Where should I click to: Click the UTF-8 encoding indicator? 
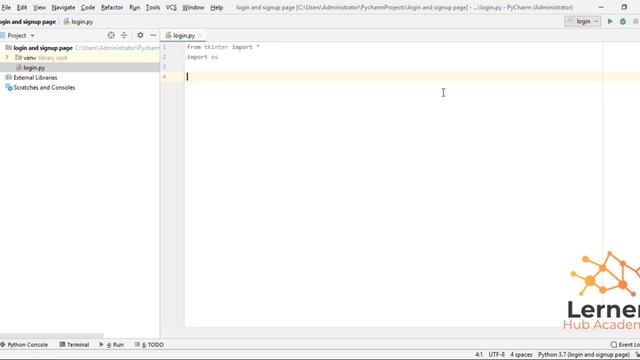click(496, 354)
